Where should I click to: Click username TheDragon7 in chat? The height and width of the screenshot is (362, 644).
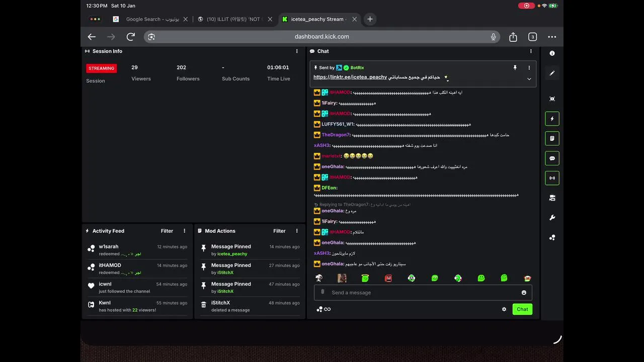(x=335, y=135)
